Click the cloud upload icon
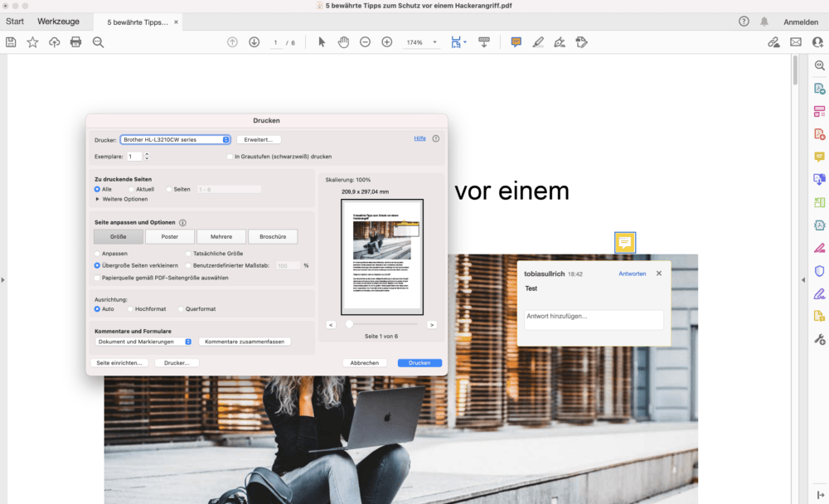 54,42
